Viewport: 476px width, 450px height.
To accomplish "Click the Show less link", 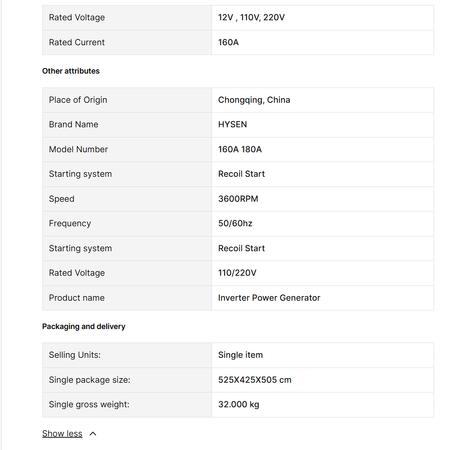I will [x=62, y=434].
